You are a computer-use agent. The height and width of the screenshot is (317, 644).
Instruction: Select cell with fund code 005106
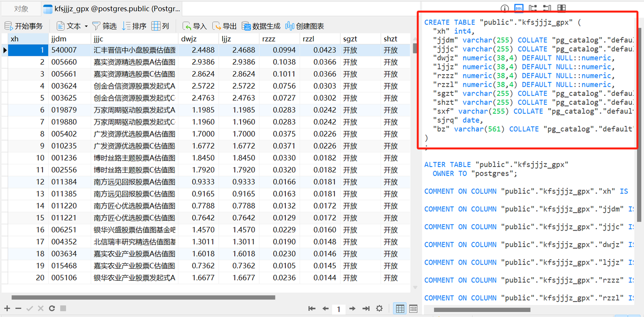coord(69,278)
